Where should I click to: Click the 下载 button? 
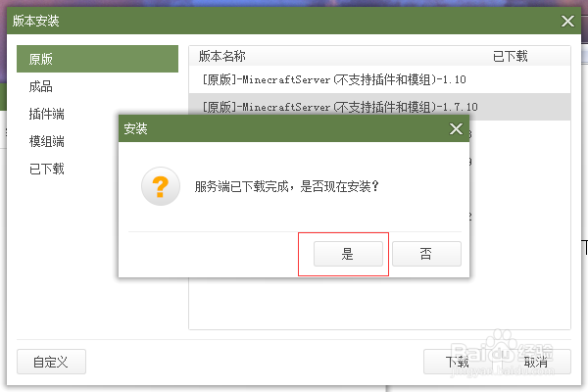point(457,362)
